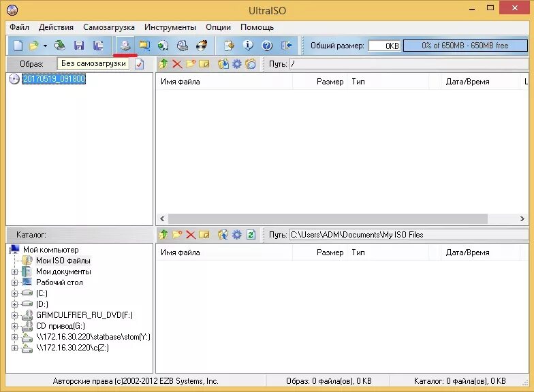
Task: Expand the CD привод(G:) node
Action: coord(14,327)
